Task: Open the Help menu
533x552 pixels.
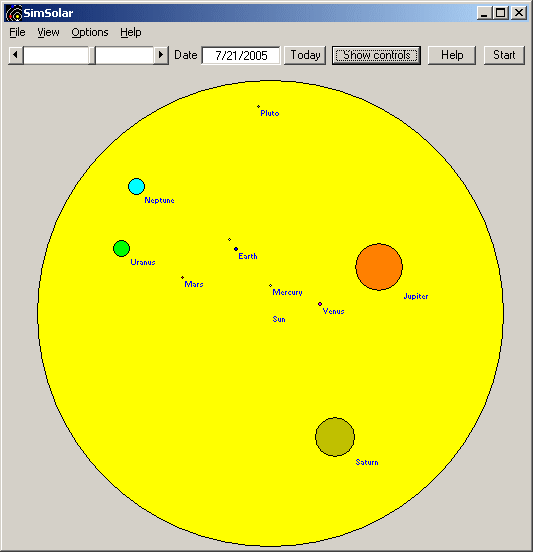Action: click(x=131, y=32)
